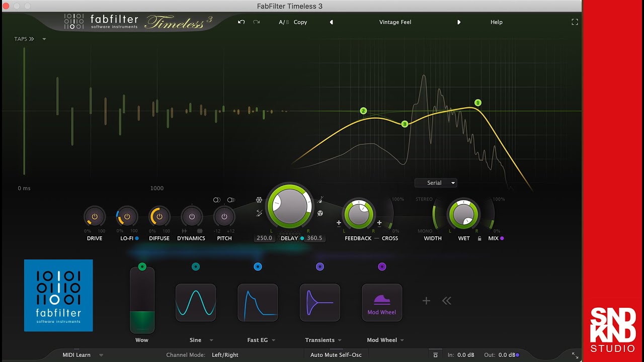Image resolution: width=644 pixels, height=362 pixels.
Task: Click the right delay time field 360.5
Action: 314,238
